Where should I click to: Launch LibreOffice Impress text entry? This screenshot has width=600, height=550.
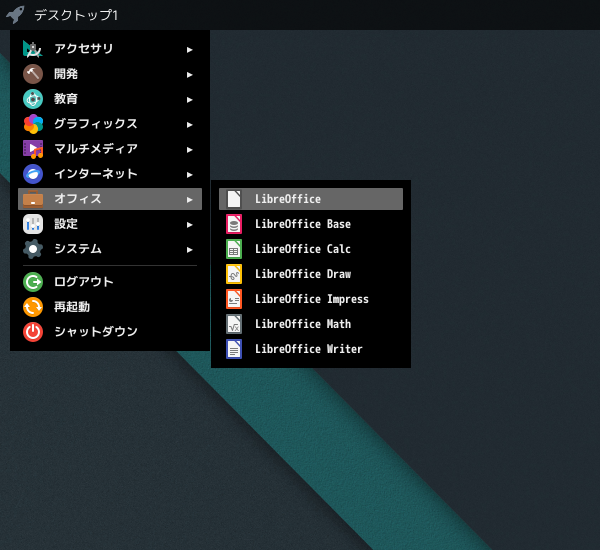point(311,299)
